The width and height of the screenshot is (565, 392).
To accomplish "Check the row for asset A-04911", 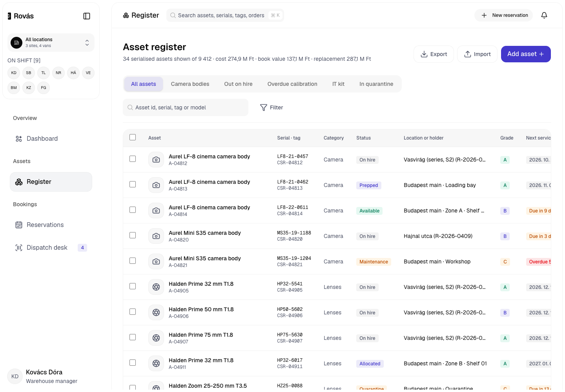I will pos(133,363).
